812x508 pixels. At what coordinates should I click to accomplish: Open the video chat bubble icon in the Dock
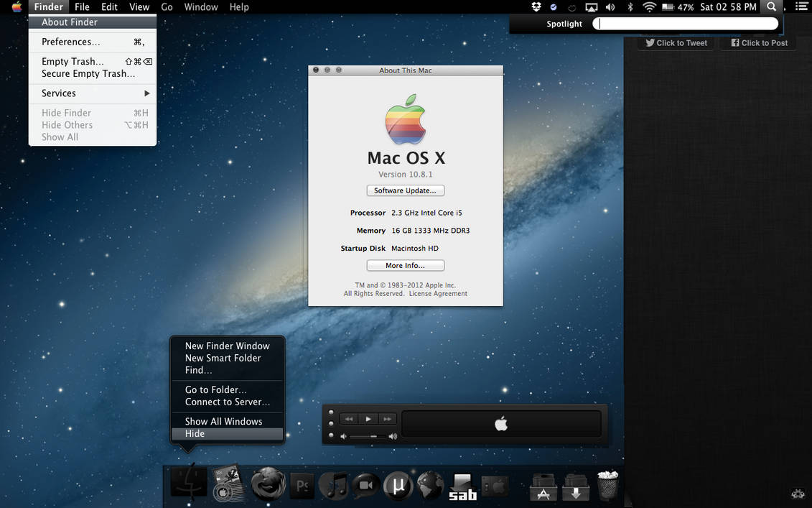(366, 486)
